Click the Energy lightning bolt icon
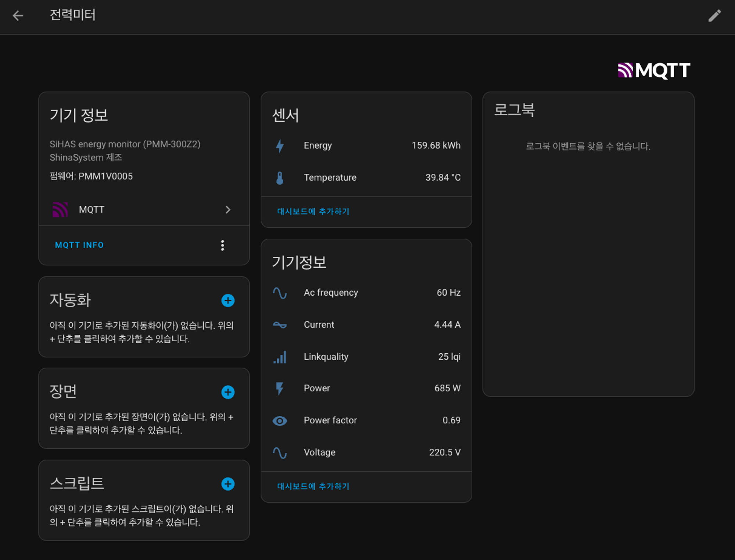Viewport: 735px width, 560px height. [x=280, y=146]
